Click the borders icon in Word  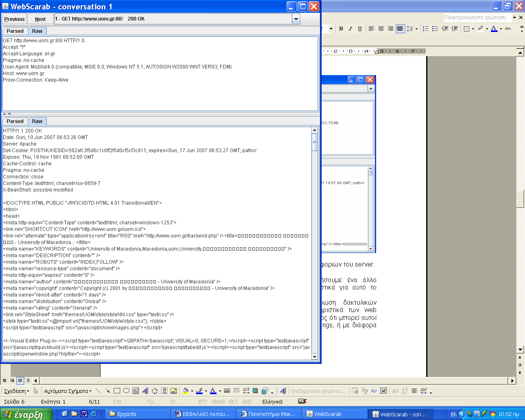[466, 29]
